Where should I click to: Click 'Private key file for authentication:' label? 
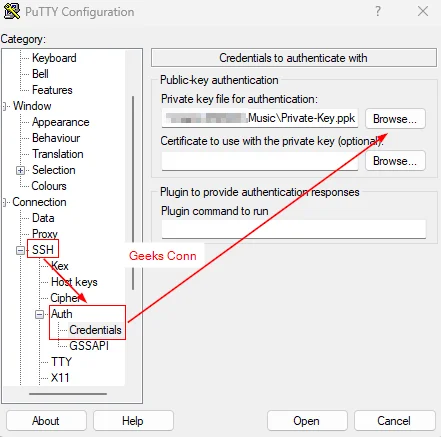point(239,99)
